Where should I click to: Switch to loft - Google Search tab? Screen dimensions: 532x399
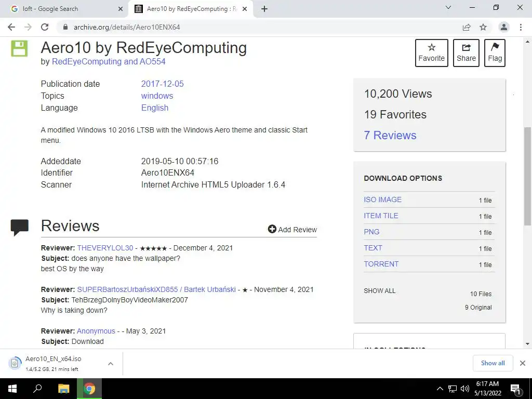(x=63, y=9)
